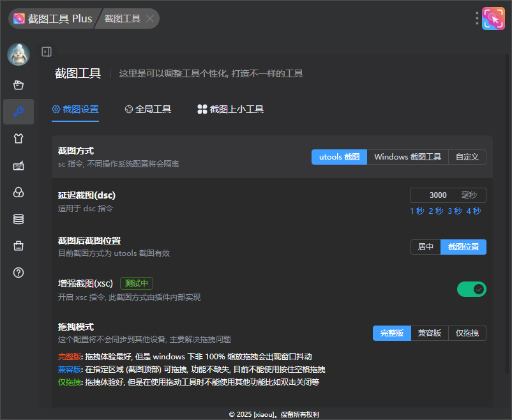Toggle the 增强截图(xsc) switch off
Screen dimensions: 512x420
pyautogui.click(x=471, y=289)
